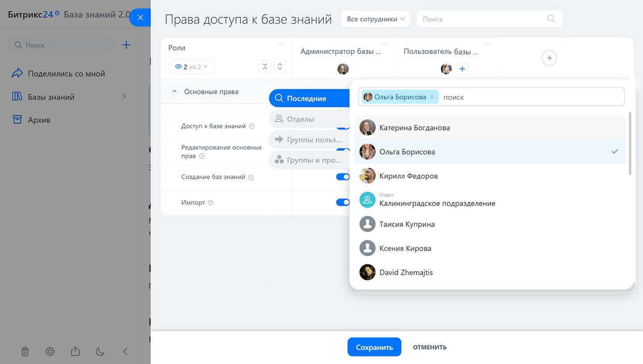Select Катерина Богданова from the list
This screenshot has height=364, width=643.
coord(490,128)
